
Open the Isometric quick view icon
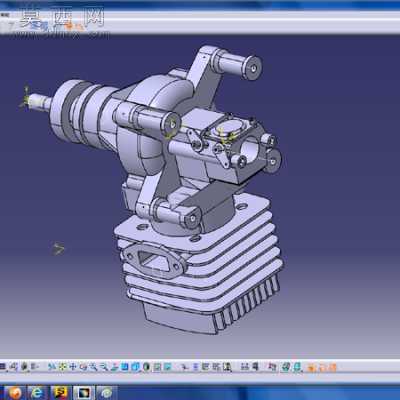[135, 367]
